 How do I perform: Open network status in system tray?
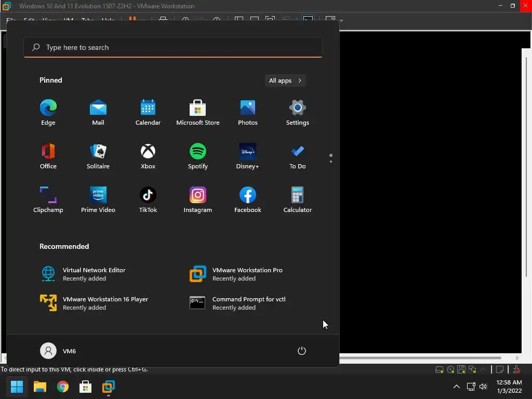(471, 387)
